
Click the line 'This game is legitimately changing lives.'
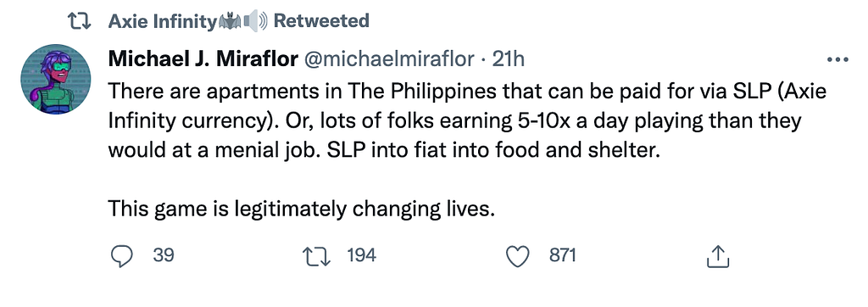coord(301,209)
